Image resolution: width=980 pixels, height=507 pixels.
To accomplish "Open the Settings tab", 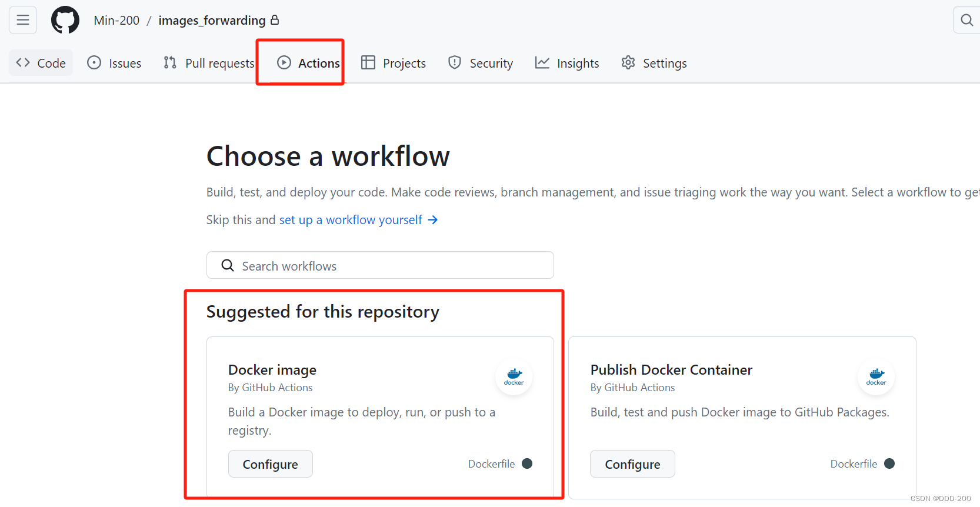I will 654,63.
